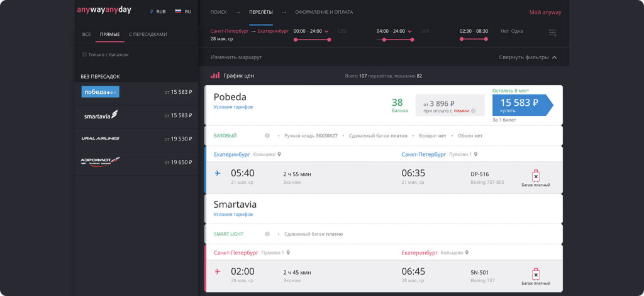This screenshot has width=644, height=296.
Task: Click the left handle of 02:30–08:30 duration slider
Action: [462, 40]
